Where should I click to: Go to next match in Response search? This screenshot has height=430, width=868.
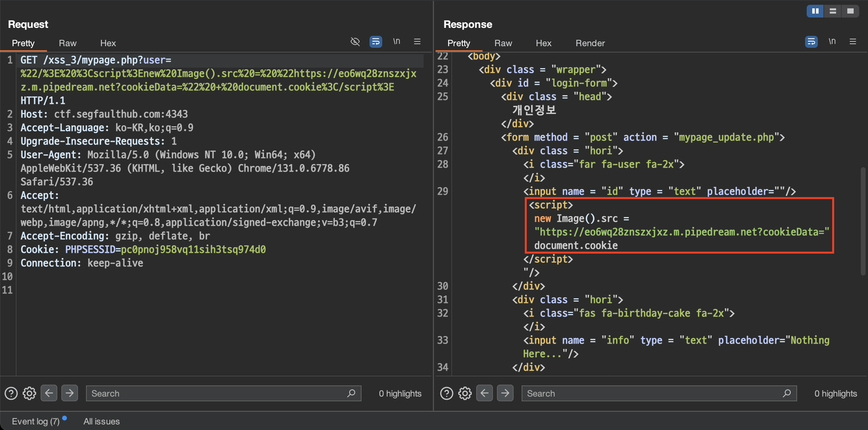[505, 393]
